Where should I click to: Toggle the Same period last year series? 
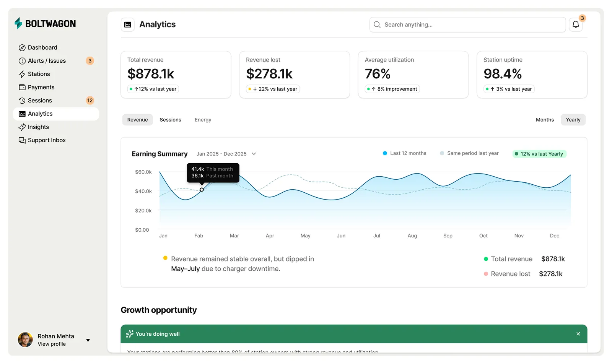click(469, 153)
